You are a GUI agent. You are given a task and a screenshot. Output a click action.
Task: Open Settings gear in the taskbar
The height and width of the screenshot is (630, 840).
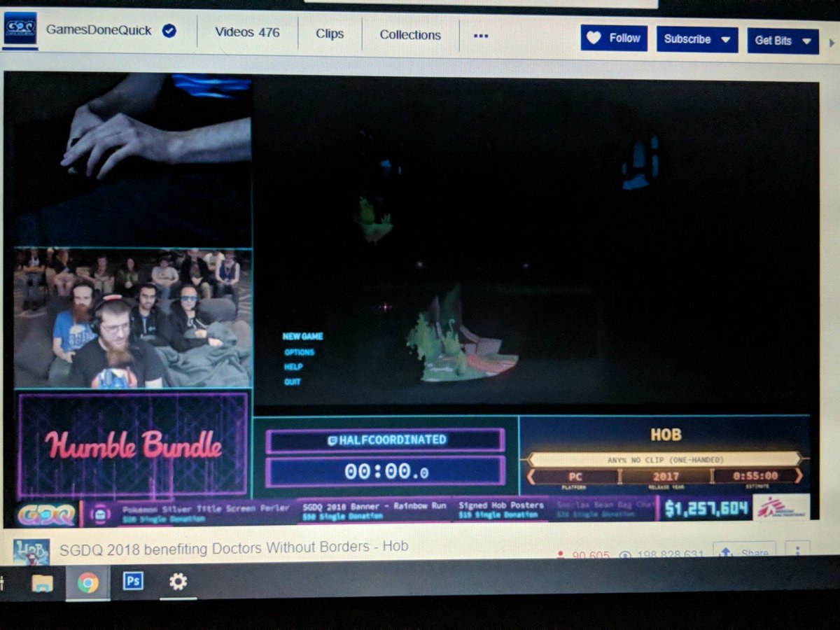[x=178, y=582]
